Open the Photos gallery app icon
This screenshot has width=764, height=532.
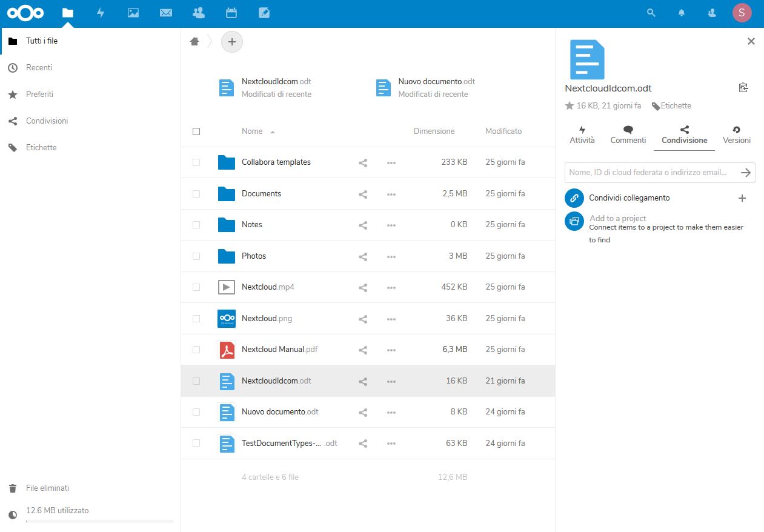[133, 13]
